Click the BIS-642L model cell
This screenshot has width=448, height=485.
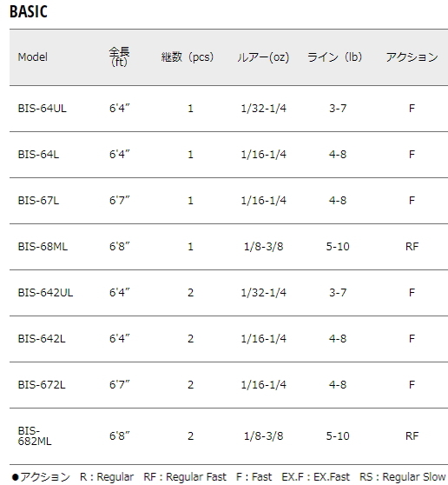42,339
